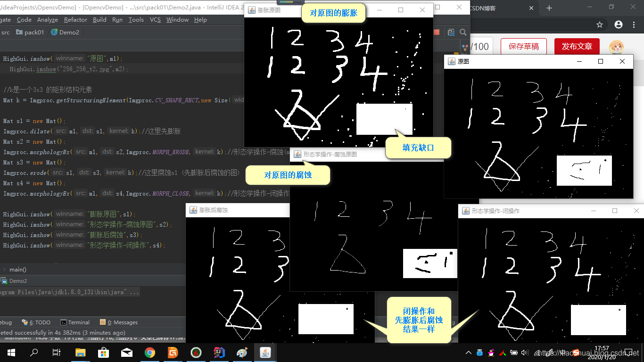Open the Refactor menu

[75, 20]
